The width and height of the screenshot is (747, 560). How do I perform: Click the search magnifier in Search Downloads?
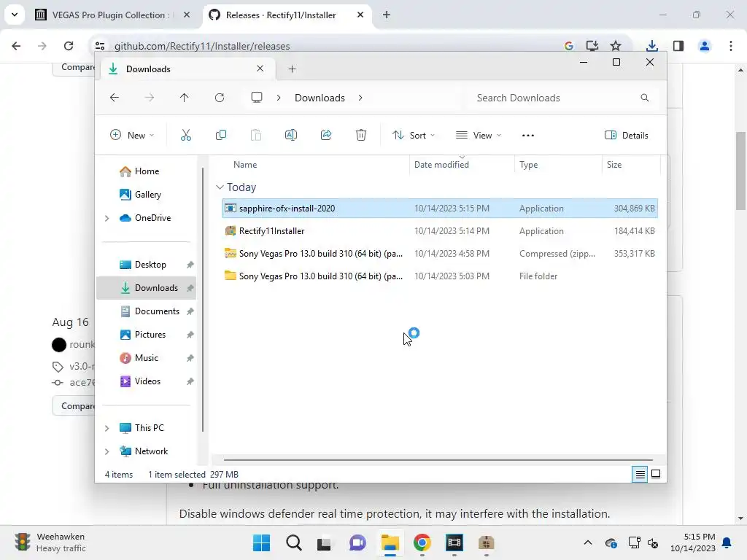[x=645, y=98]
